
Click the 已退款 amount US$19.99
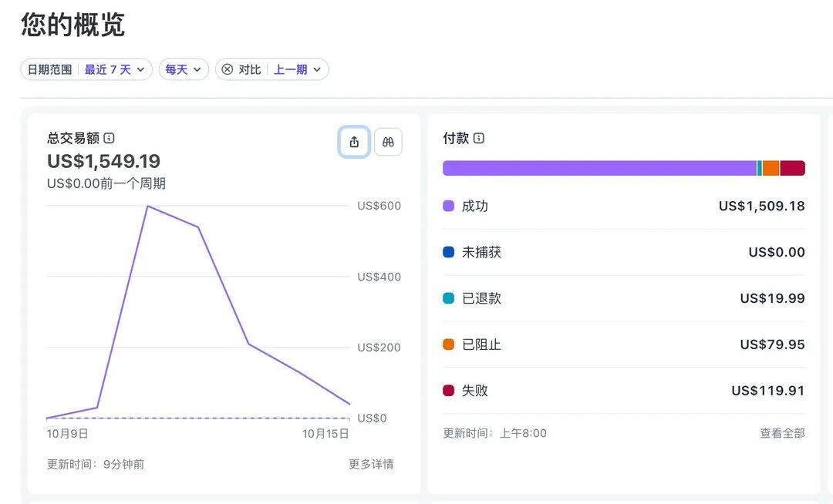pos(772,298)
